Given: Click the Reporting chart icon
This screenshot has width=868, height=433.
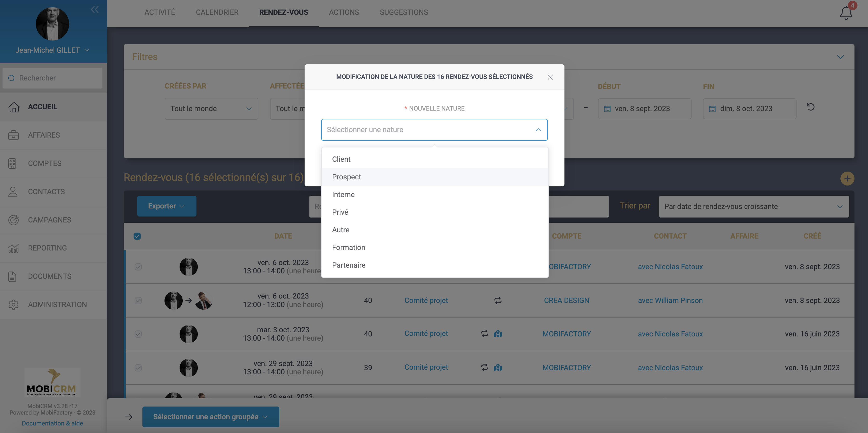Looking at the screenshot, I should 14,248.
